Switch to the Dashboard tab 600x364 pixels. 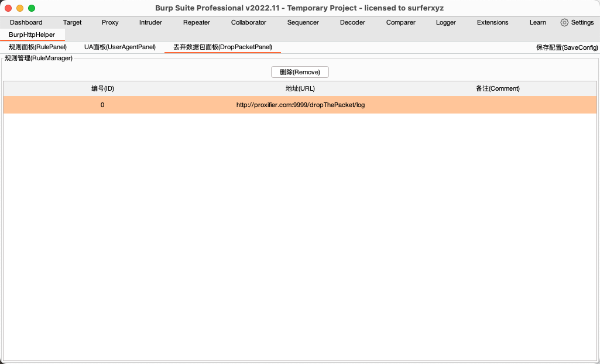pyautogui.click(x=26, y=23)
